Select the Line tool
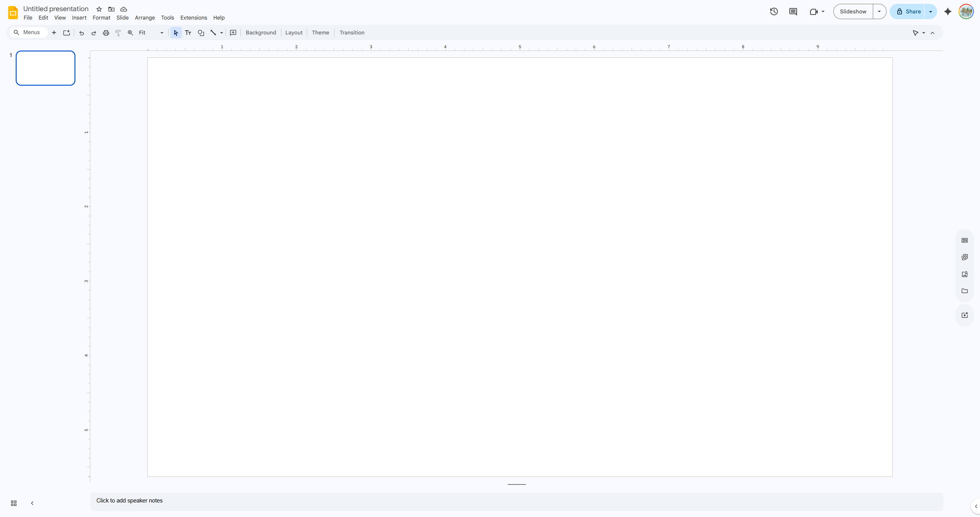Image resolution: width=980 pixels, height=517 pixels. pos(213,33)
